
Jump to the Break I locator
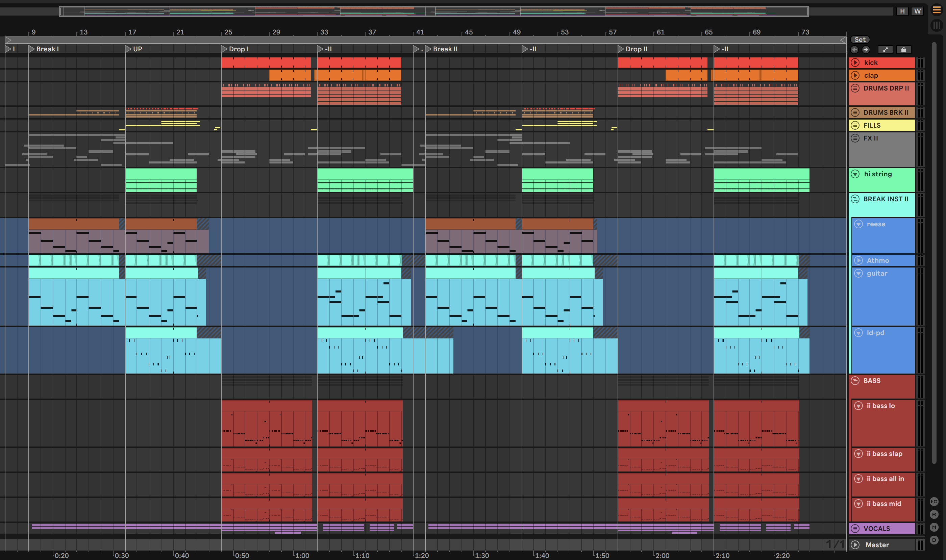click(32, 49)
